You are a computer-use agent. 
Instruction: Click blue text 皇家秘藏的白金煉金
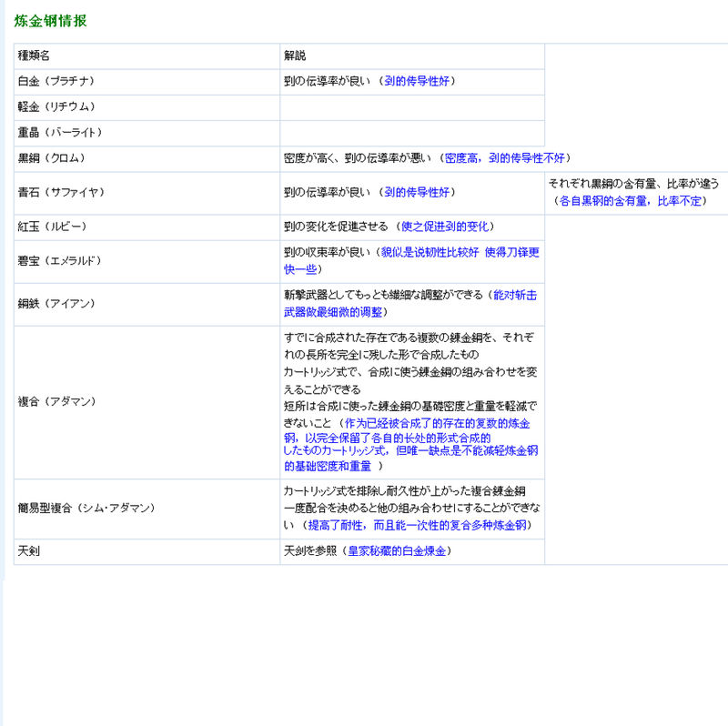[397, 551]
